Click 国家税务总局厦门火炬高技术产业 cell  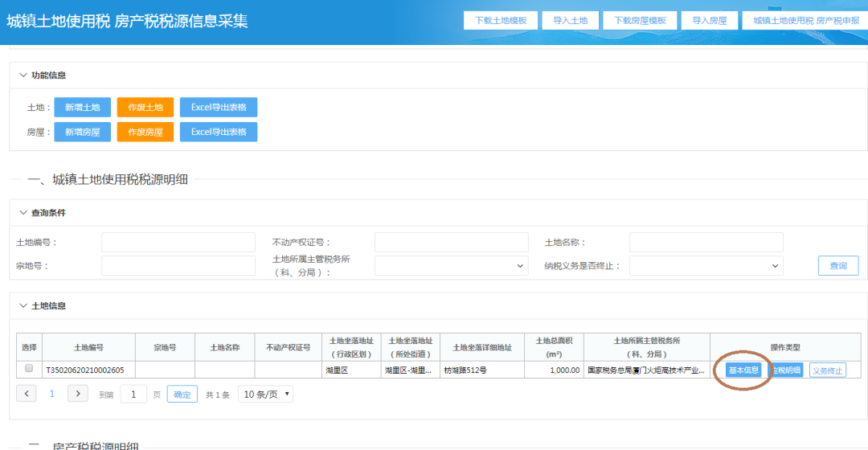(x=646, y=370)
